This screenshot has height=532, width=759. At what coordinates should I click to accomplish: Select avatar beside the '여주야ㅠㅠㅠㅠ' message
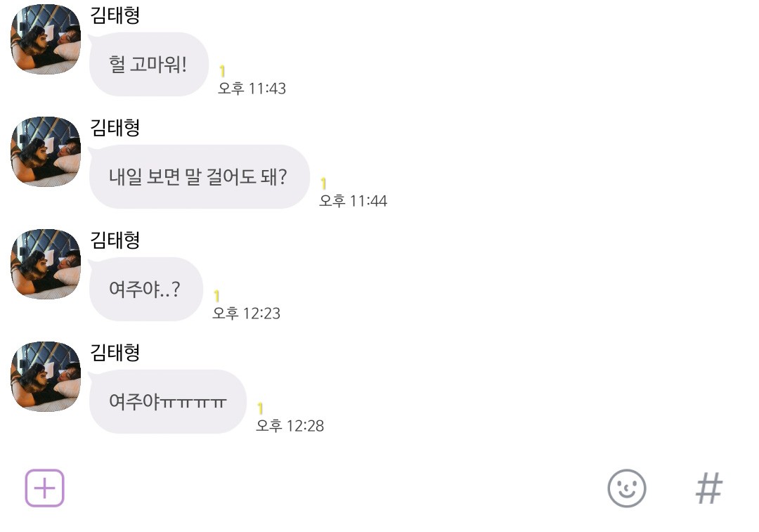tap(46, 377)
